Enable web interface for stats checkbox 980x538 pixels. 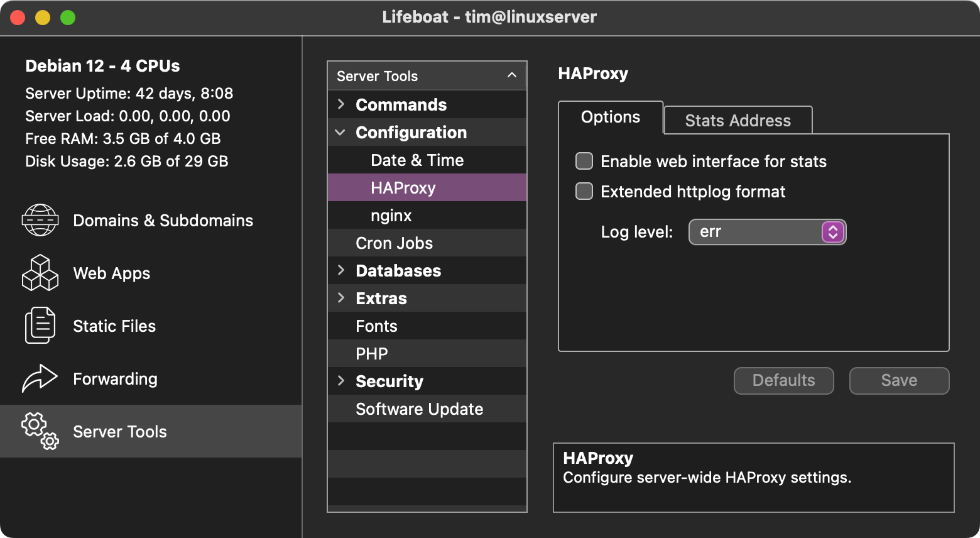pyautogui.click(x=584, y=161)
